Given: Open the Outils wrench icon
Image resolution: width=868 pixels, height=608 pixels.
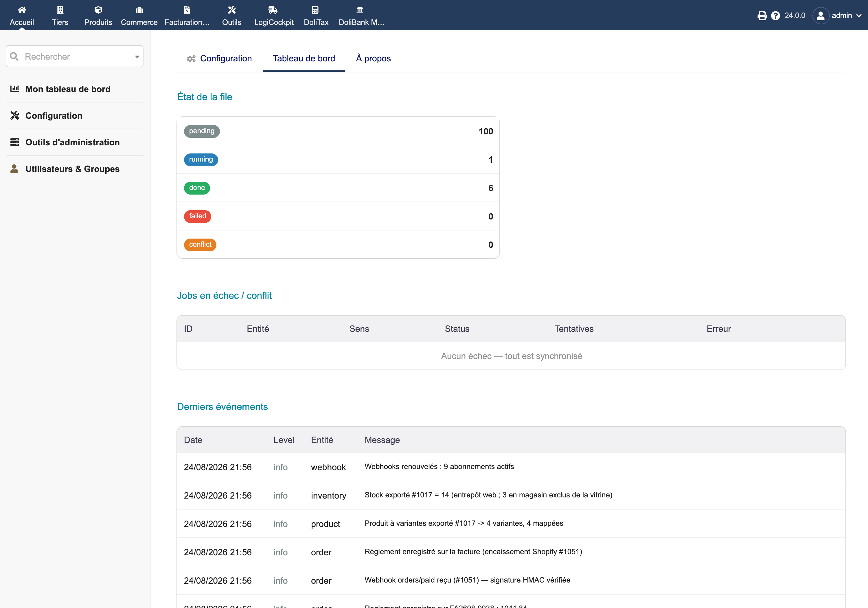Looking at the screenshot, I should pos(232,10).
